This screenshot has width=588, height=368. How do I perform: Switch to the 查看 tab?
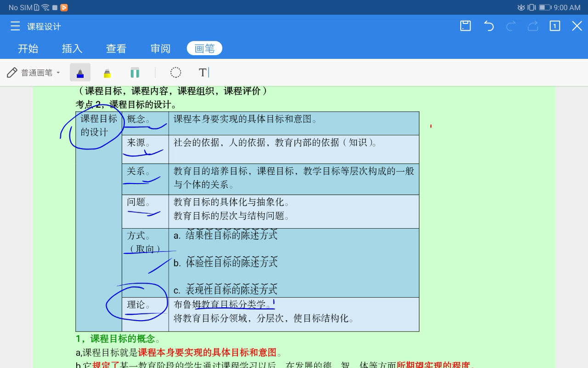point(116,48)
